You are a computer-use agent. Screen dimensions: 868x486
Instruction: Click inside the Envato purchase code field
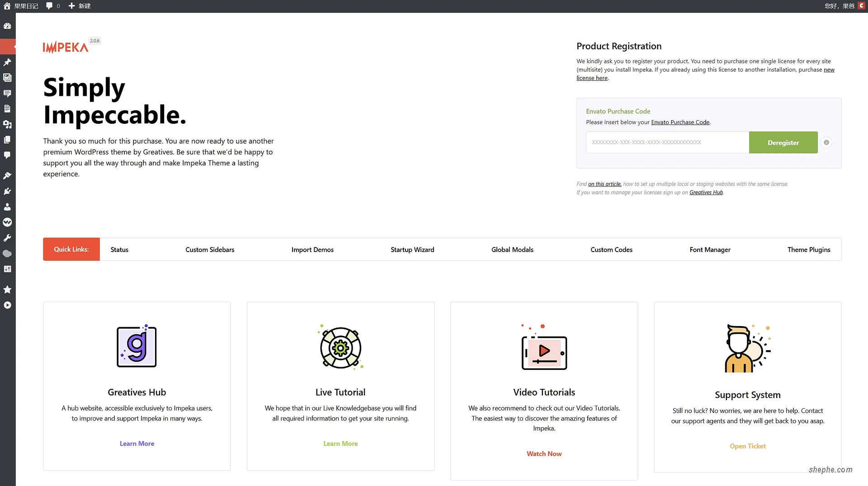pos(667,142)
